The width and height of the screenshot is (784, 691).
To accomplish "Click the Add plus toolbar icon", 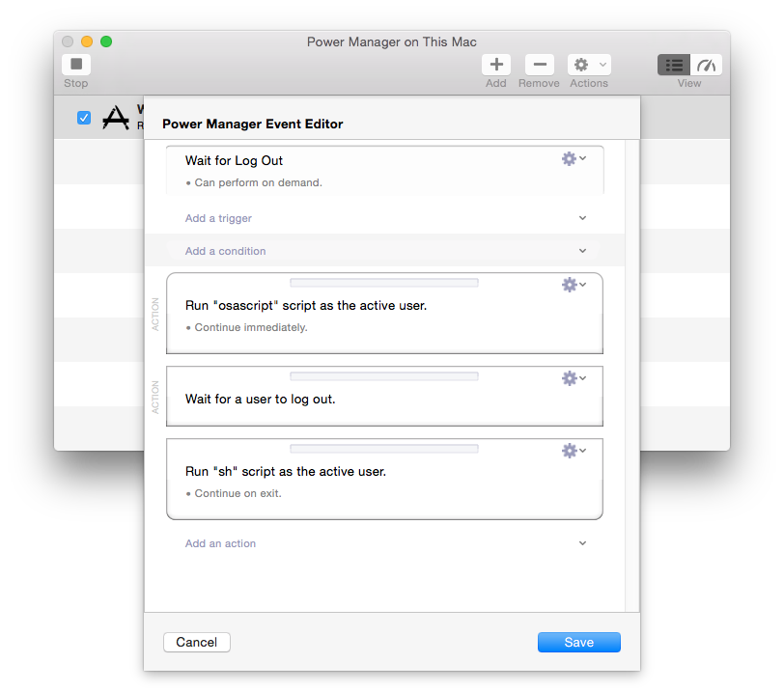I will coord(496,65).
